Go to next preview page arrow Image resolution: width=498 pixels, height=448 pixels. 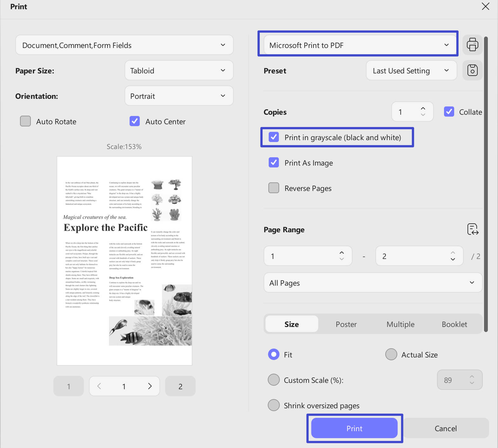click(150, 386)
